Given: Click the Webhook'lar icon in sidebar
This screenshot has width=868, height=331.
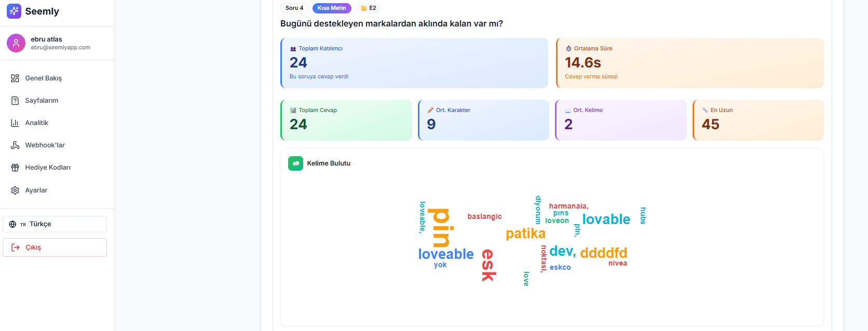Looking at the screenshot, I should pyautogui.click(x=15, y=145).
